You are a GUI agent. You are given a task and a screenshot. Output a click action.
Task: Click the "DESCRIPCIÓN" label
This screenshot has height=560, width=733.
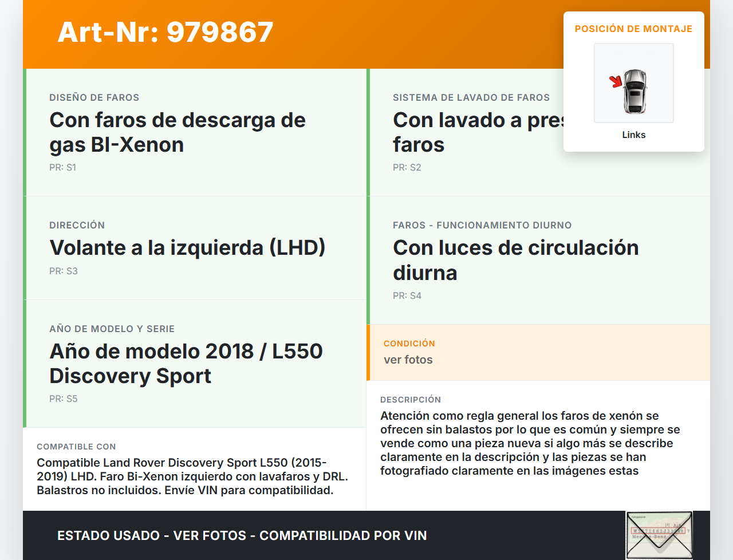[x=411, y=400]
